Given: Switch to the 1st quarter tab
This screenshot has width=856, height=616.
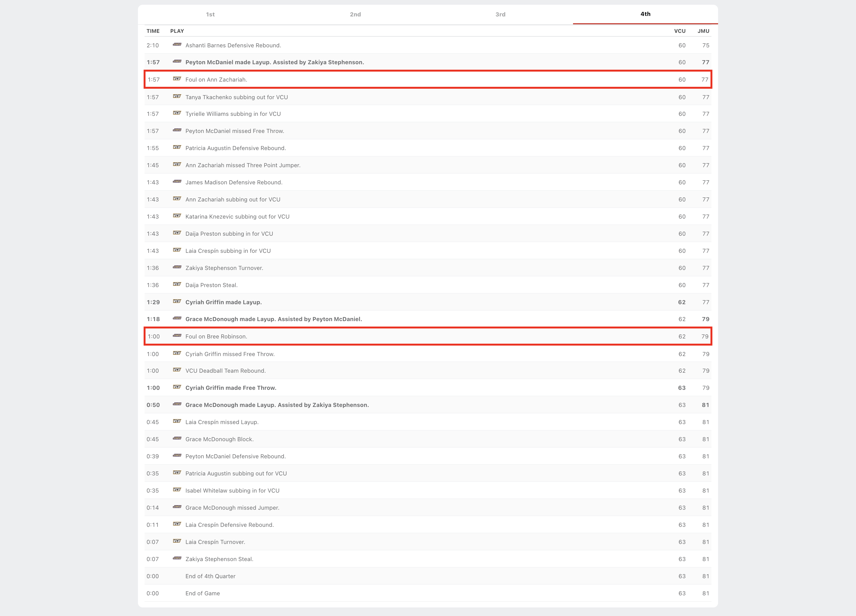Looking at the screenshot, I should point(210,14).
